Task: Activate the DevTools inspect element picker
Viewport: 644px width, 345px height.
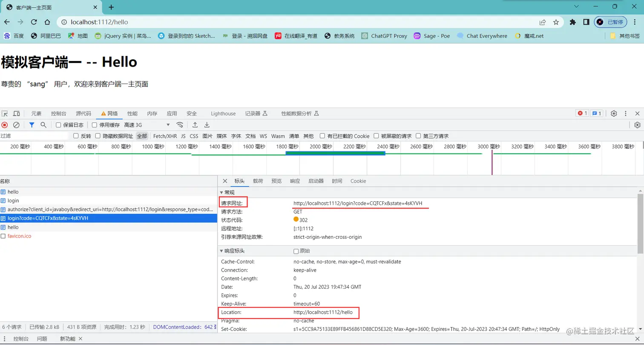Action: point(5,113)
